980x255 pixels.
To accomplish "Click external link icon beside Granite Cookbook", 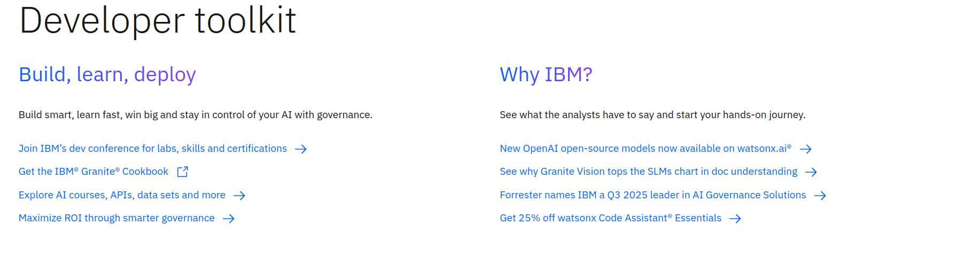I will pyautogui.click(x=183, y=172).
